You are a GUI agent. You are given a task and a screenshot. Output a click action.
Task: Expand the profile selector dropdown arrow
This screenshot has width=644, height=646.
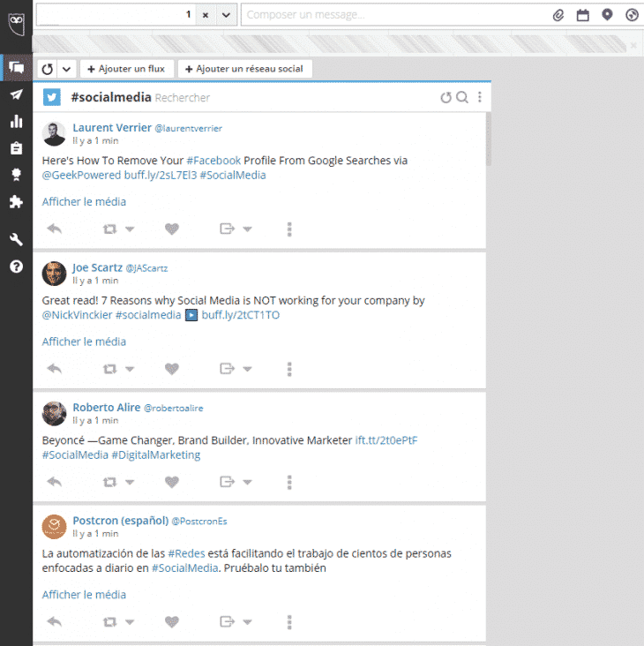(226, 15)
